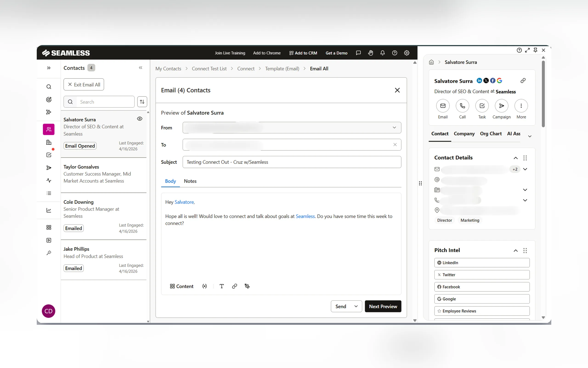Open the text formatting tool in editor
Screen dimensions: 588x368
(x=222, y=286)
